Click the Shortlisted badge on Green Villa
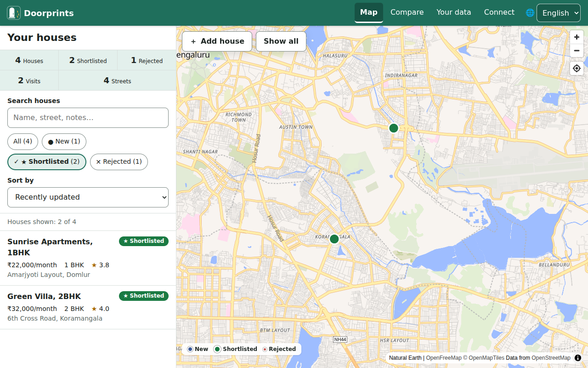 coord(144,296)
